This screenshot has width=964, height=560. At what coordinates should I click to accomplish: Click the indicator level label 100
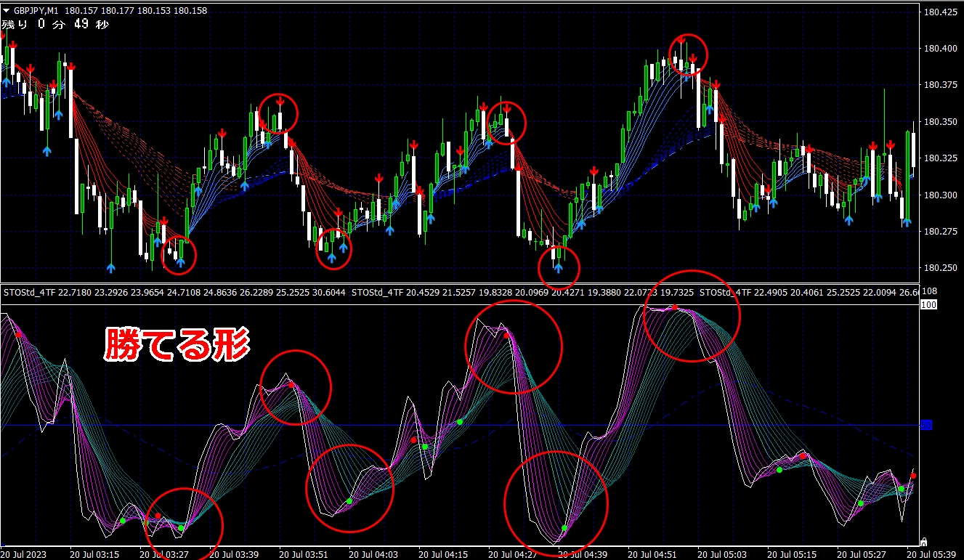(x=928, y=305)
